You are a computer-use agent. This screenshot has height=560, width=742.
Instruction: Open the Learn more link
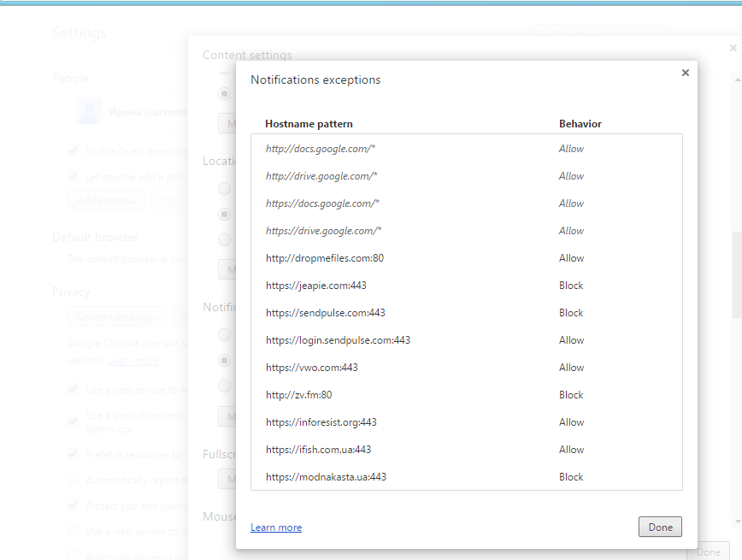(275, 528)
